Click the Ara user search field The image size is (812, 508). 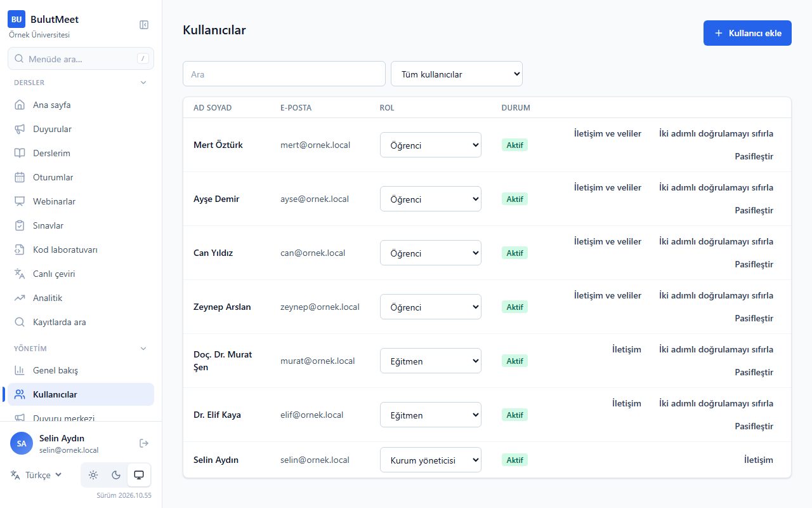(284, 74)
